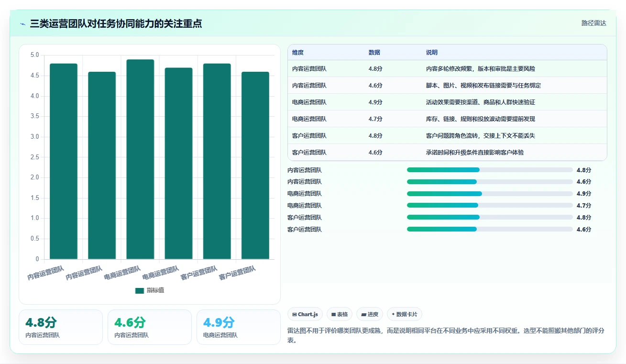Click the 电商运营团队 chart bar reaching 4.9
Viewport: 626px width, 364px height.
coord(140,159)
